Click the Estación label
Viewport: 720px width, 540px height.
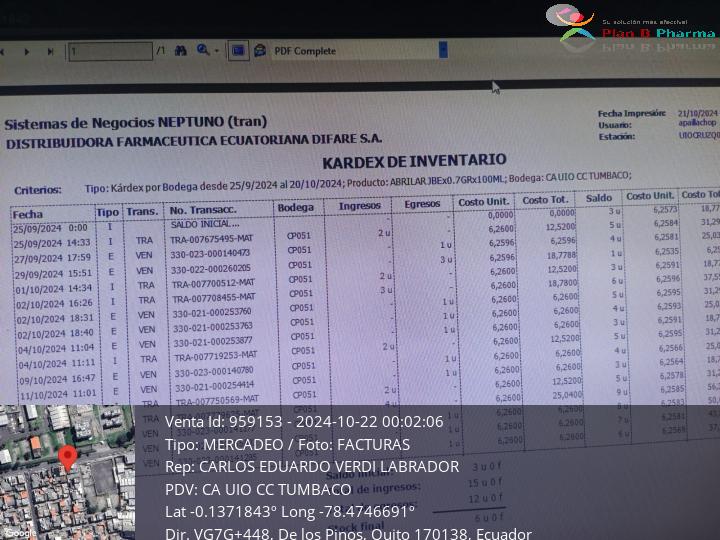point(617,136)
